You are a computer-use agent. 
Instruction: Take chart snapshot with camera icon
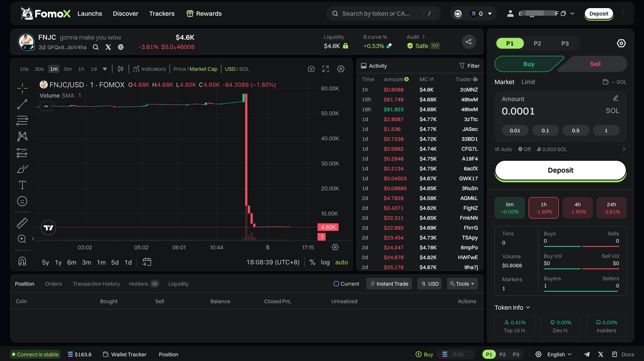(311, 69)
